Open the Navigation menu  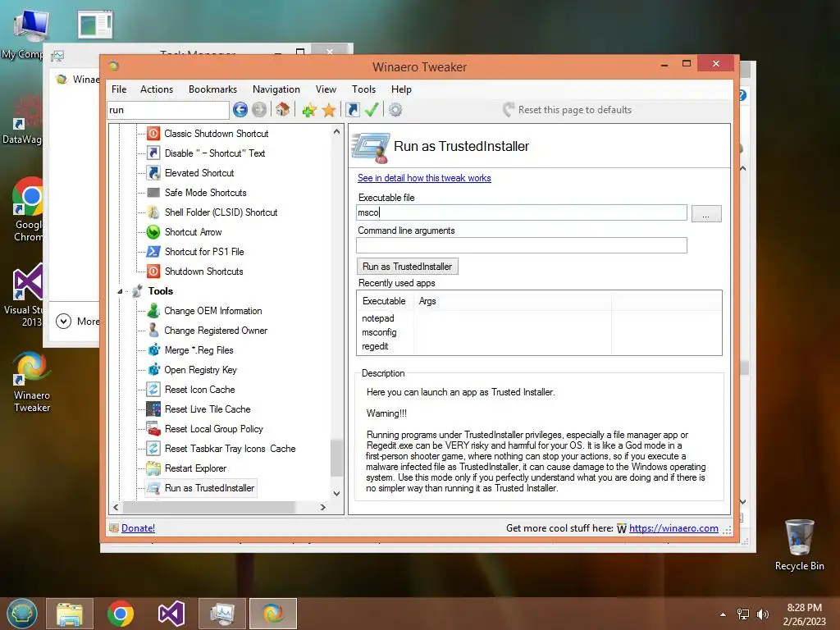click(276, 89)
